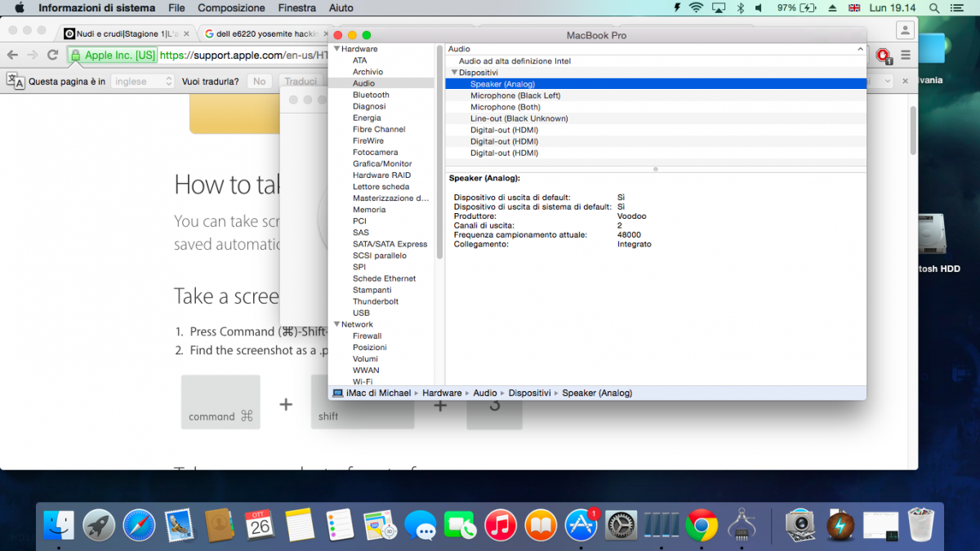Click AirPlay display menu bar icon

[719, 7]
